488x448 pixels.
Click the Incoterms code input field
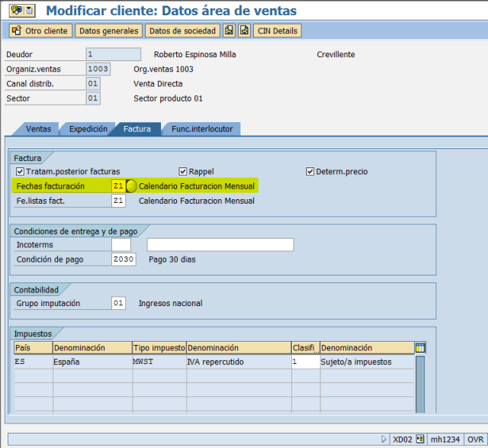pos(121,244)
